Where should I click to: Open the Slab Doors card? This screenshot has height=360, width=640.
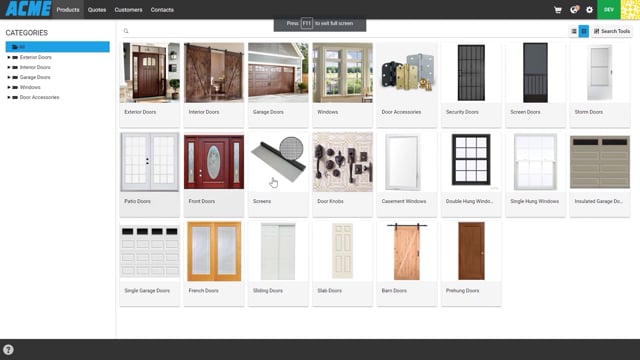coord(342,264)
